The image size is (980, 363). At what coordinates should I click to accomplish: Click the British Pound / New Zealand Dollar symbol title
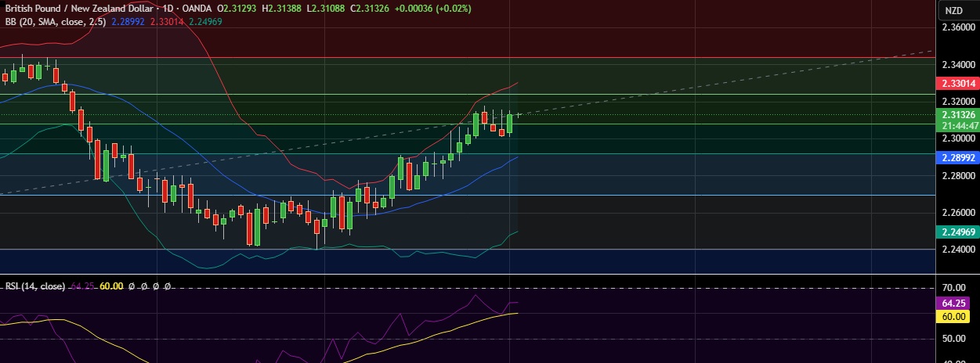pos(78,9)
